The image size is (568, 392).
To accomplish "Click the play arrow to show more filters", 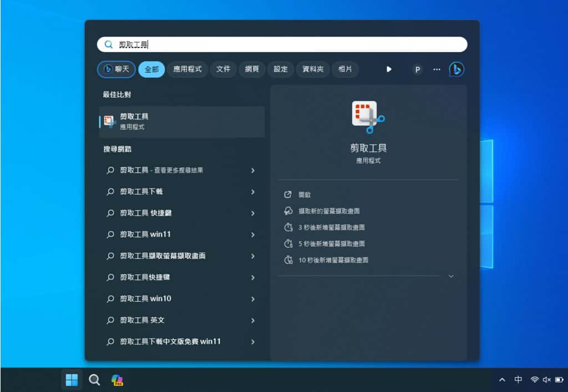I will point(389,69).
